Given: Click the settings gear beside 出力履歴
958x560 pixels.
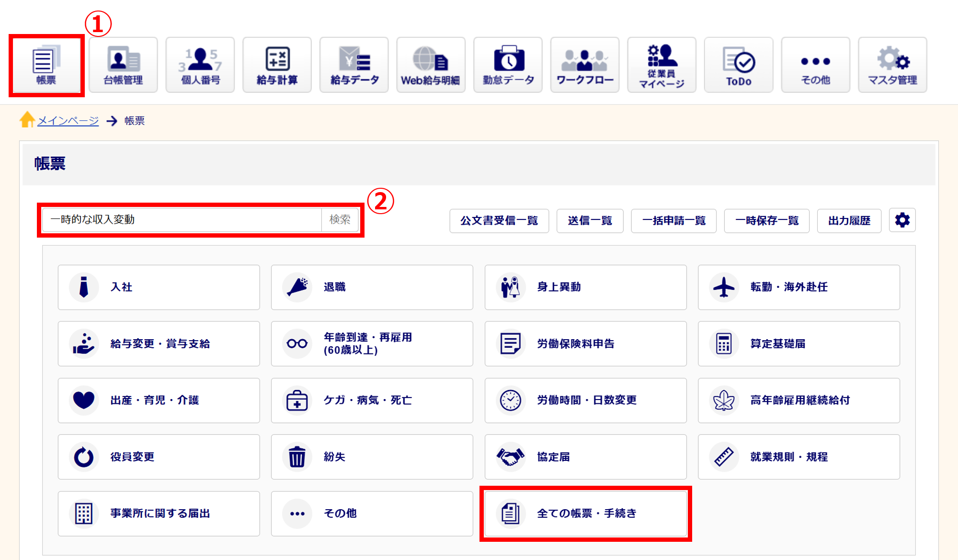Looking at the screenshot, I should pos(902,220).
